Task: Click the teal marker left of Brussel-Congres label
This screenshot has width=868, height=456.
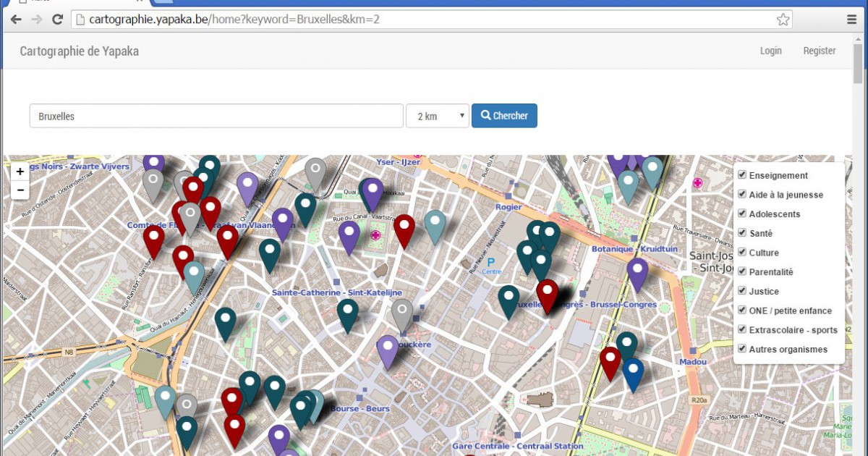Action: (509, 302)
